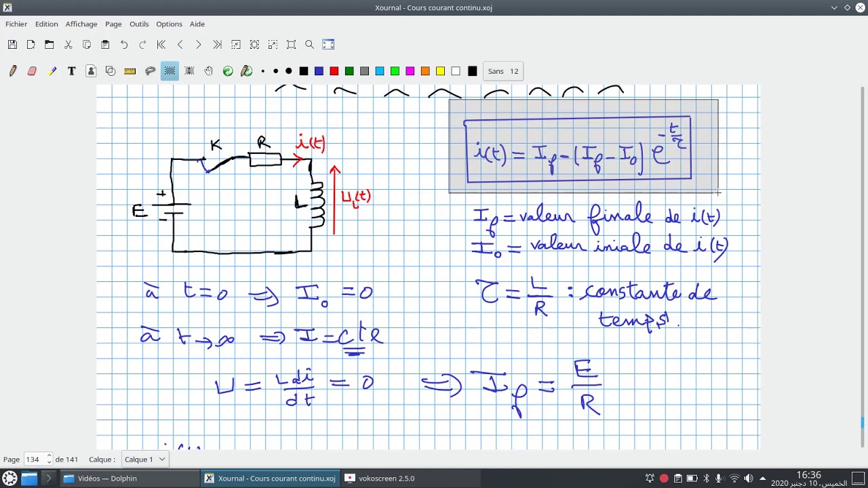
Task: Zoom in on the page
Action: (x=273, y=45)
